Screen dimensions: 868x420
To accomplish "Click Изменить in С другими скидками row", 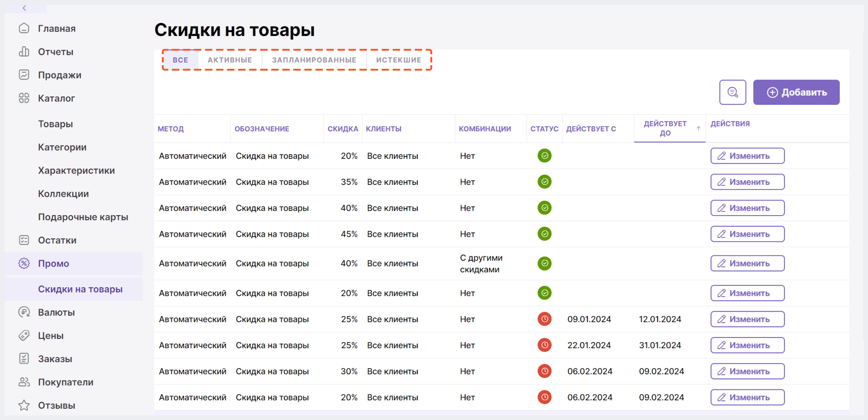I will (x=747, y=263).
